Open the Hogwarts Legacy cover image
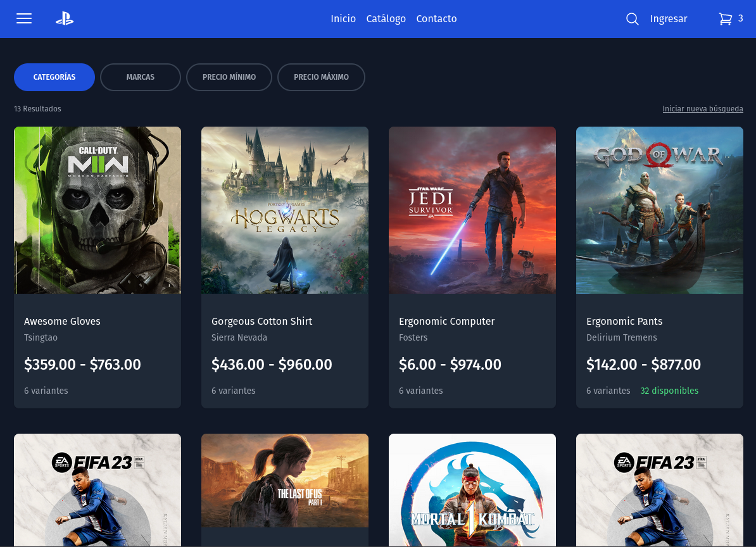756x547 pixels. click(285, 210)
